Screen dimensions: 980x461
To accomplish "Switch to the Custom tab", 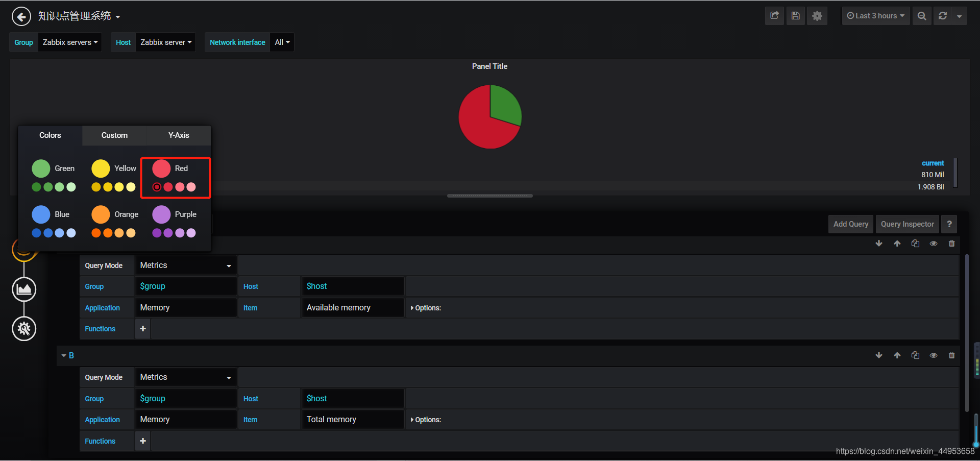I will pos(114,135).
